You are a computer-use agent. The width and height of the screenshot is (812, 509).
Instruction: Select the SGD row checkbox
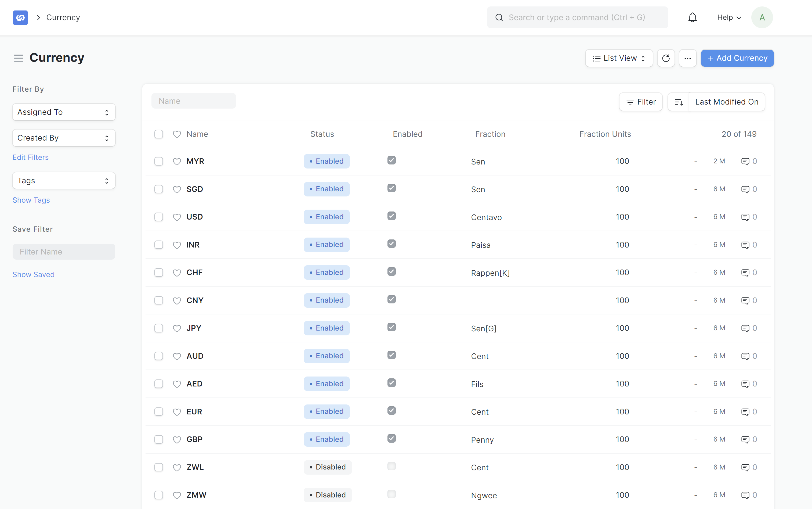coord(159,189)
